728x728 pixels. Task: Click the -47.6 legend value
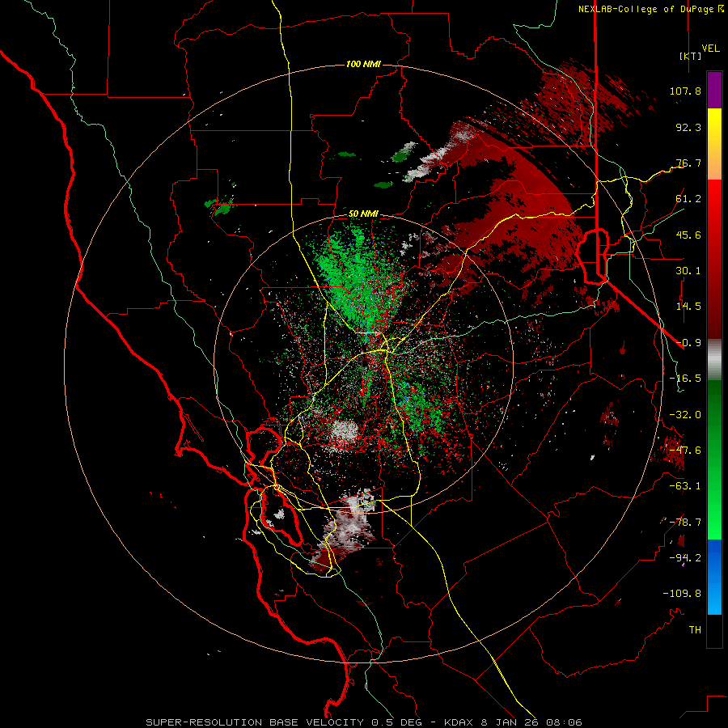685,451
